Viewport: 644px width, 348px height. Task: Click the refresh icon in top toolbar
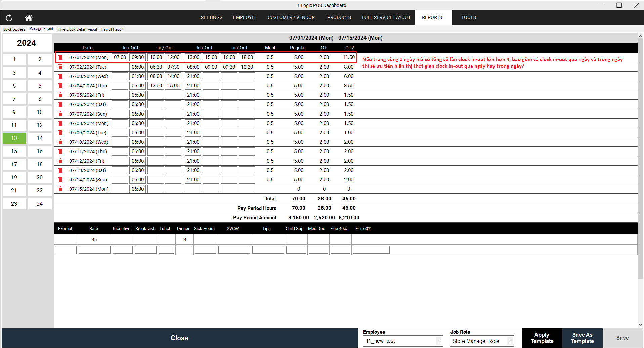9,18
